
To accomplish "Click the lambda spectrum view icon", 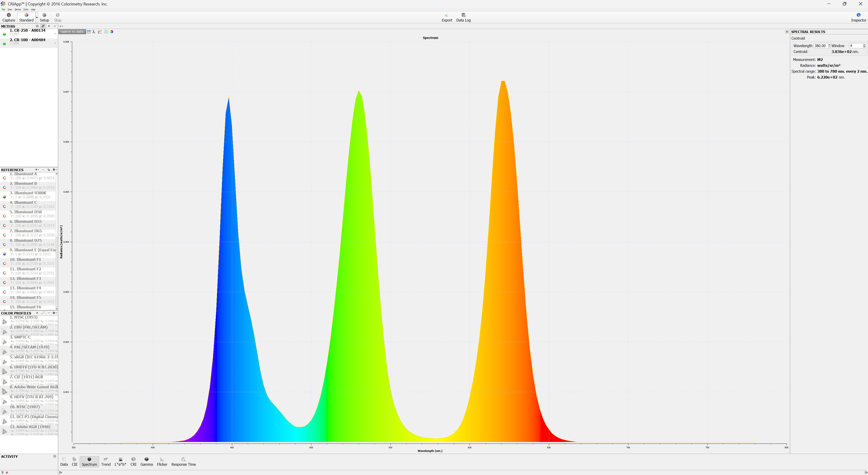I will coord(94,32).
